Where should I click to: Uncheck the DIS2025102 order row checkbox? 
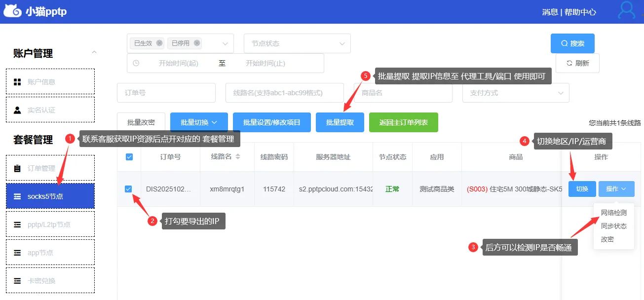(x=128, y=189)
